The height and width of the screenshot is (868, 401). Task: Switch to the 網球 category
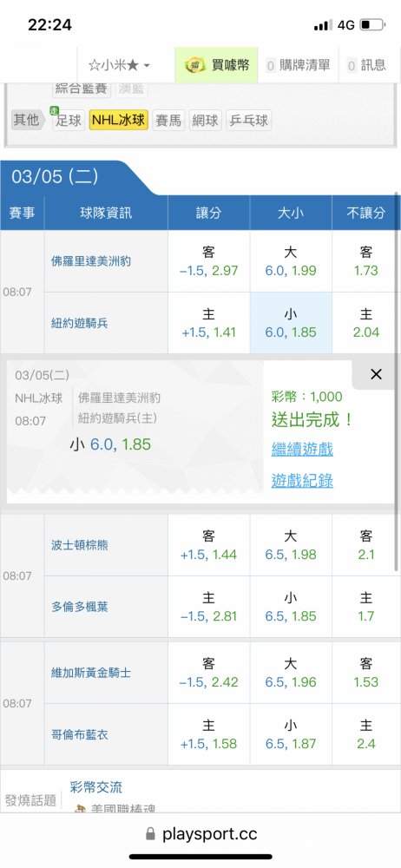(205, 120)
